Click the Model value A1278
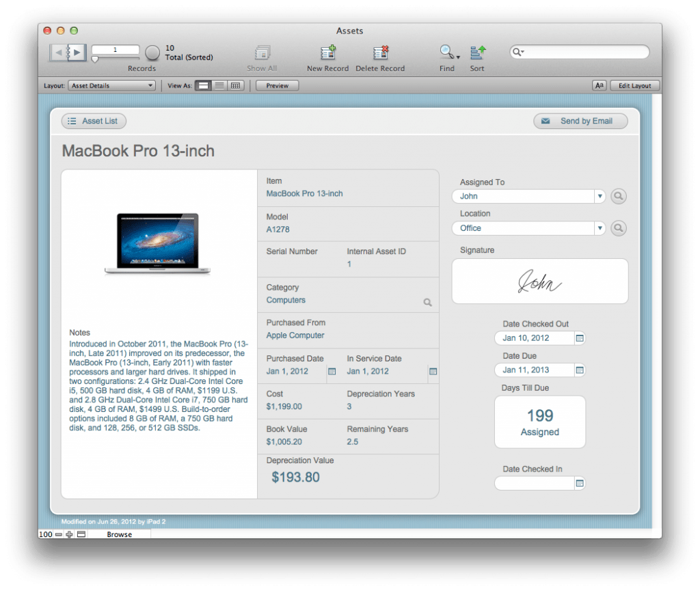This screenshot has width=700, height=591. [x=278, y=230]
